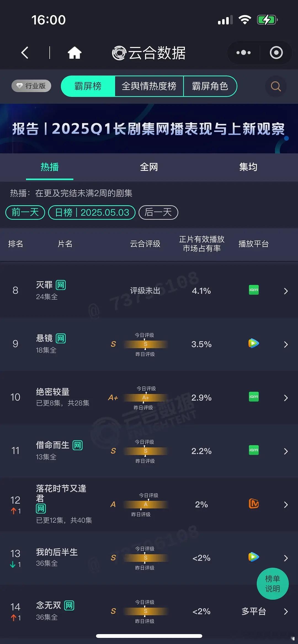Switch to 全舆情热度榜 segment
The image size is (298, 644).
[149, 86]
